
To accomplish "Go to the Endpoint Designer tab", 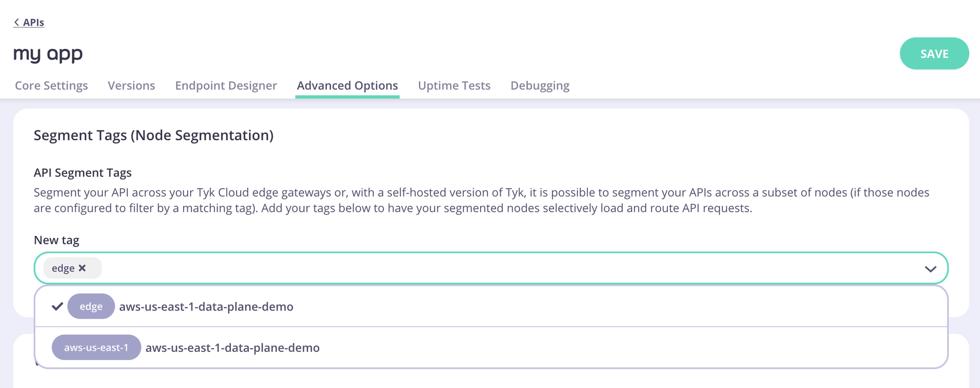I will pyautogui.click(x=226, y=85).
